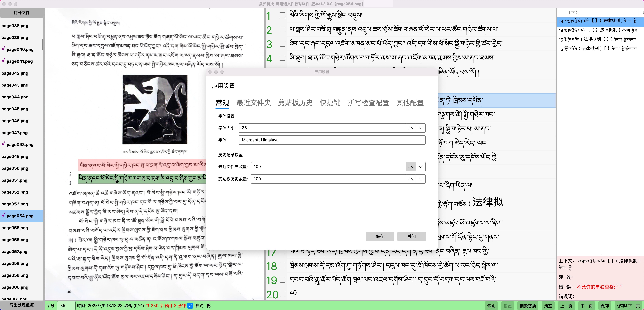Increase 剪贴板历史数量 with the up arrow
Viewport: 644px width, 310px height.
tap(410, 179)
